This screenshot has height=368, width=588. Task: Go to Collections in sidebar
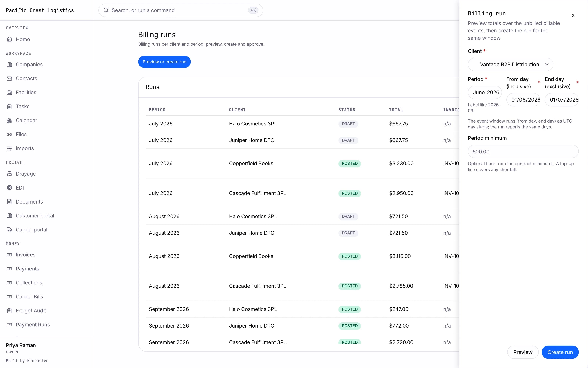(x=29, y=283)
